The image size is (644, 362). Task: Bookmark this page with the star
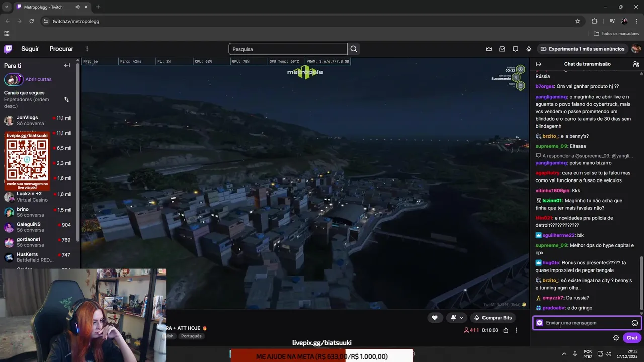578,21
